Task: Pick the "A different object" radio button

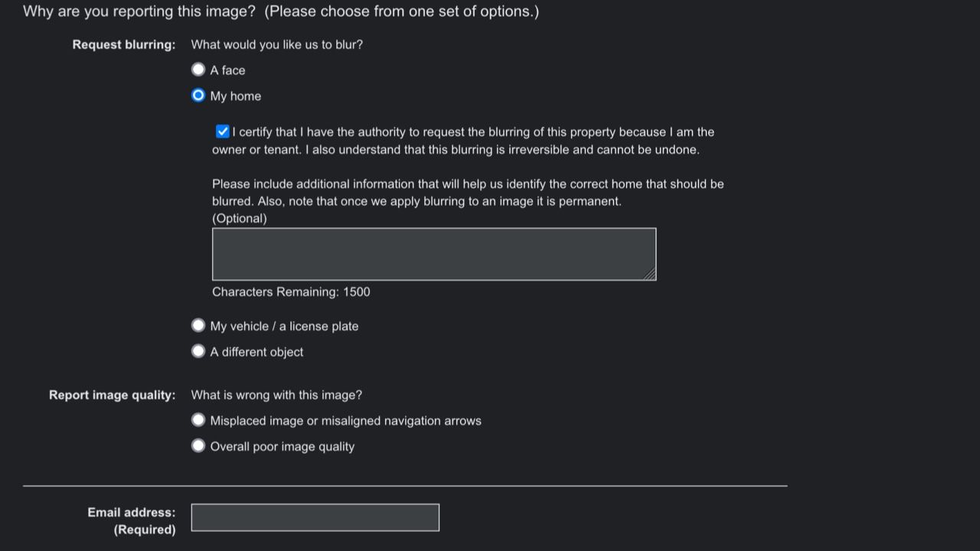Action: coord(198,351)
